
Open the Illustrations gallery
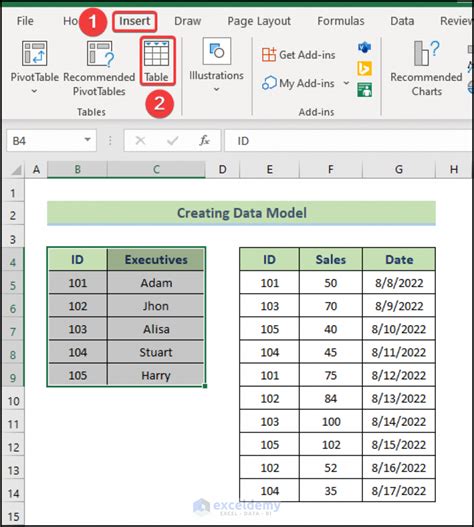point(216,66)
